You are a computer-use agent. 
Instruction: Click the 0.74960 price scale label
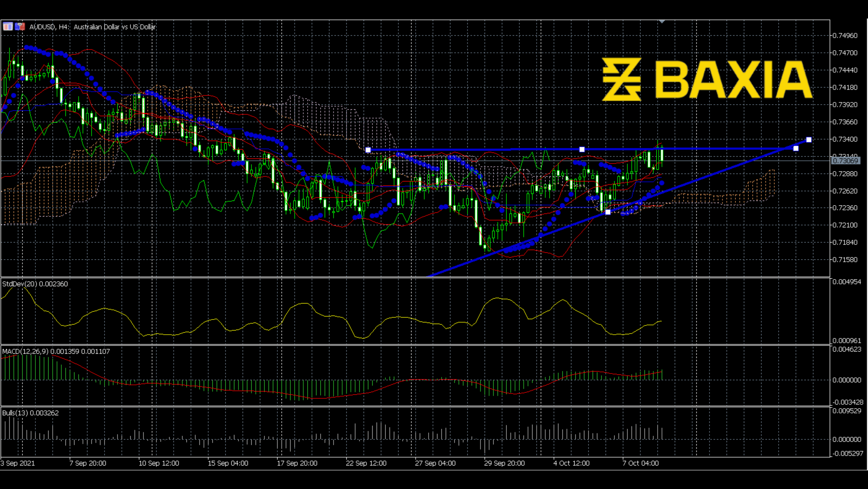pyautogui.click(x=845, y=36)
